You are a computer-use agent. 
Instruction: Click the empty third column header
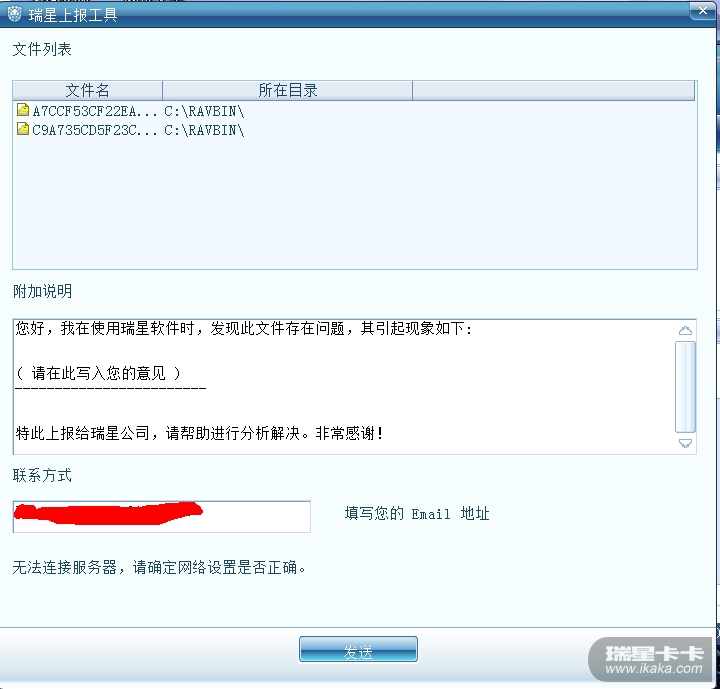pos(553,90)
